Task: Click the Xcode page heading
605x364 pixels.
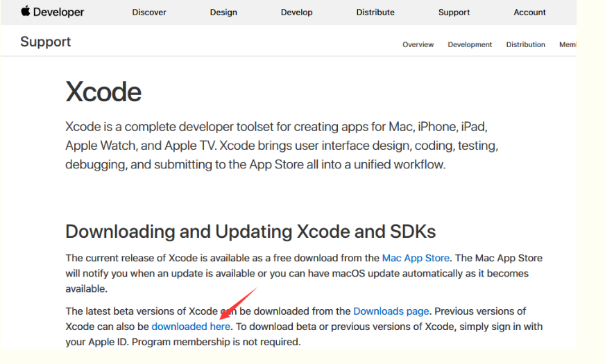Action: coord(103,92)
